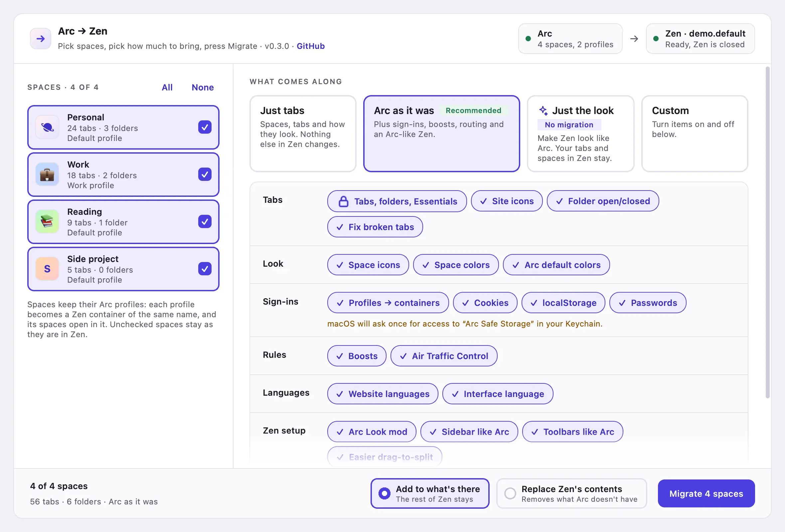785x532 pixels.
Task: Choose the Custom preset card
Action: tap(695, 134)
